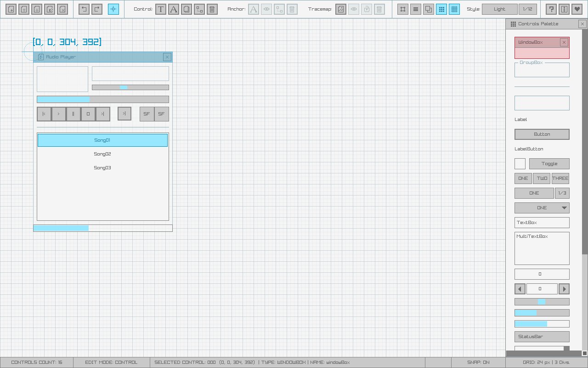Delete the selected control via trash icon
Viewport: 588px width, 368px height.
click(212, 9)
